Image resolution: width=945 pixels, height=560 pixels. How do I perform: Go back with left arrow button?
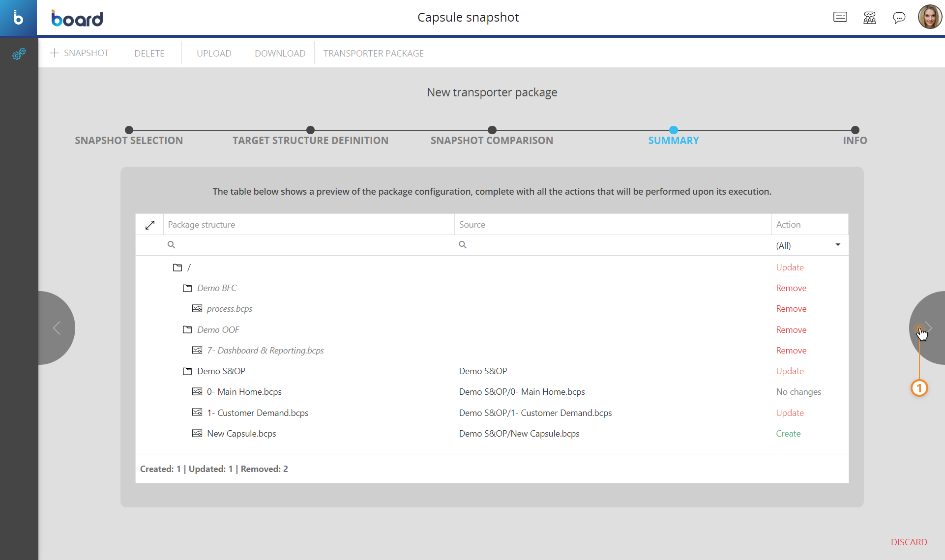[x=57, y=328]
